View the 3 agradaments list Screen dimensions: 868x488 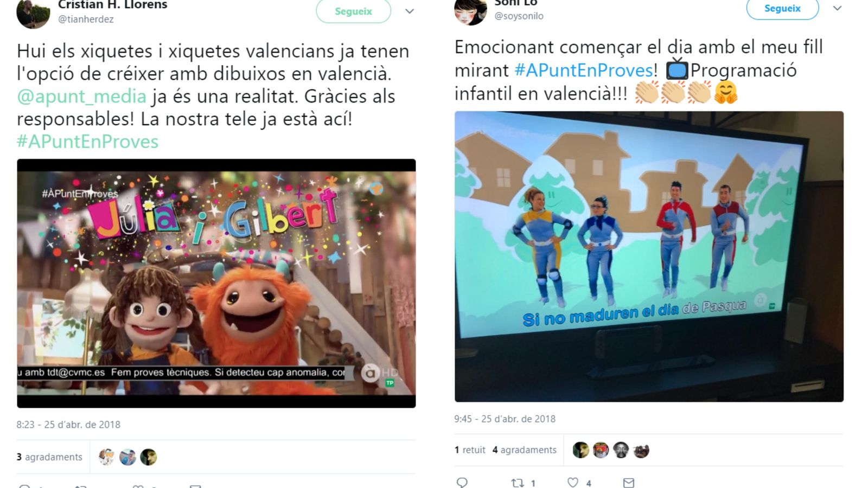point(49,457)
